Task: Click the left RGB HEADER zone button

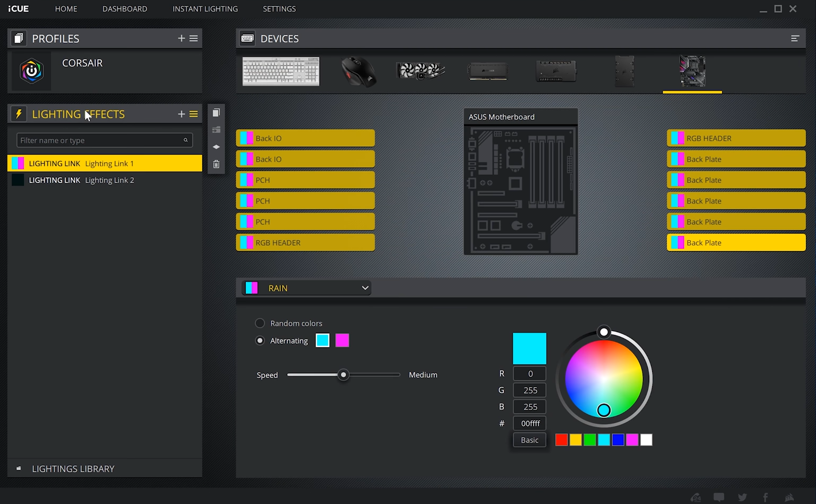Action: click(x=305, y=243)
